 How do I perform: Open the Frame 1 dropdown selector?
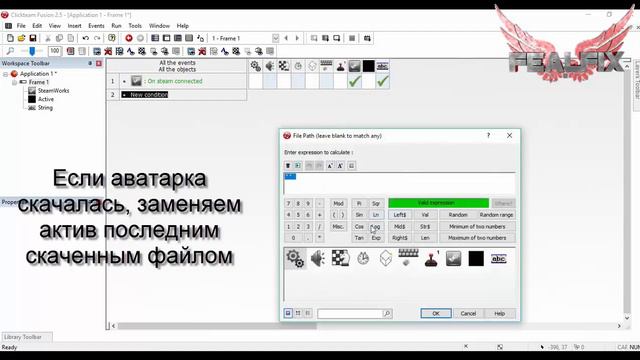click(x=276, y=38)
